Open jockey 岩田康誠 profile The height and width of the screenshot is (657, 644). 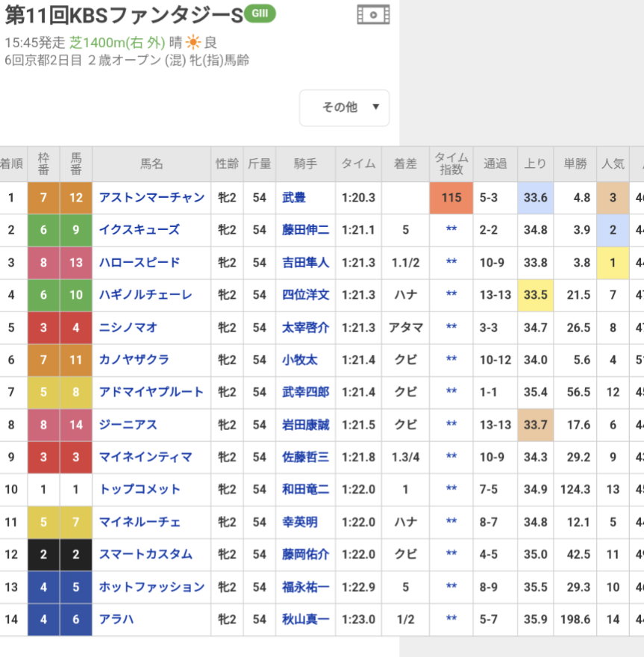click(305, 425)
